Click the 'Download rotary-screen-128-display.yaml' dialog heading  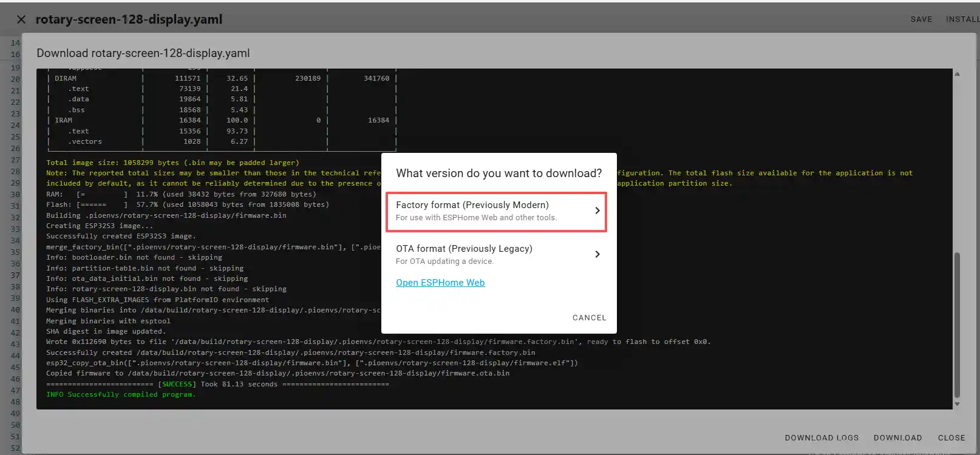(143, 53)
